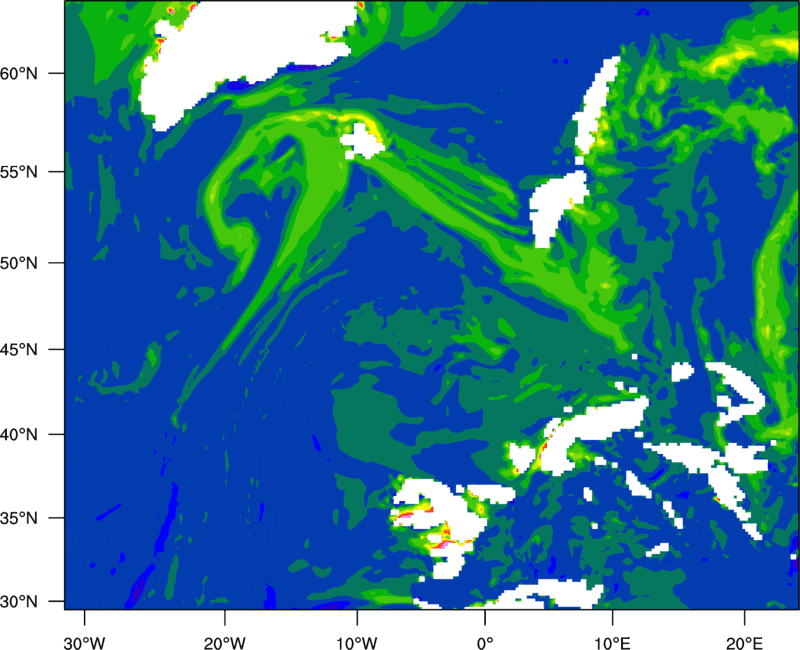The image size is (800, 650).
Task: Click the 60°N latitude label
Action: 19,73
